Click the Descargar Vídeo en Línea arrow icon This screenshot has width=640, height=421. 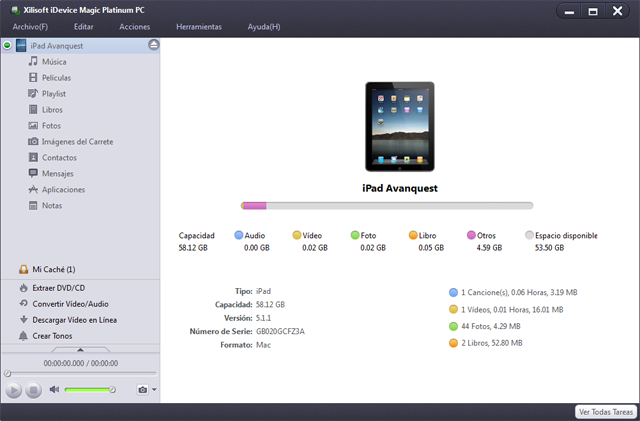(23, 319)
